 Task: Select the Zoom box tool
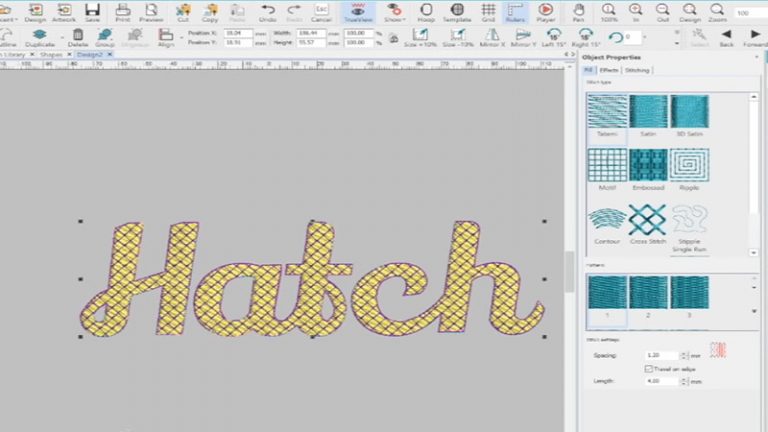(718, 13)
